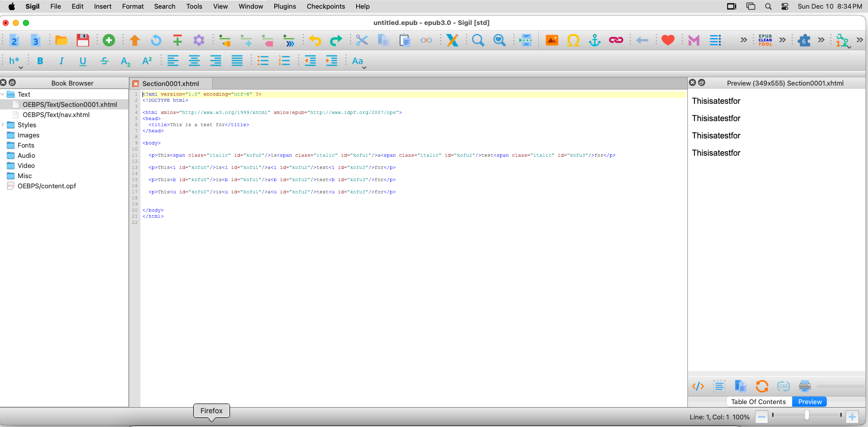Adjust the zoom slider handle
Screen dimensions: 868x427
807,415
